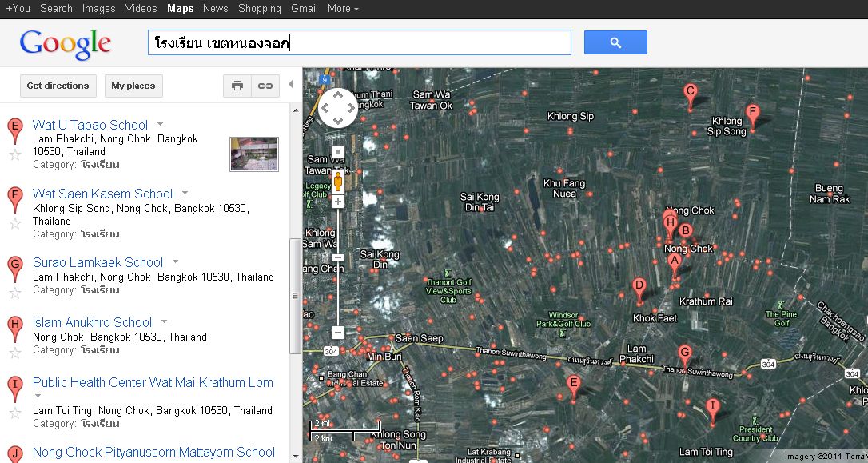The width and height of the screenshot is (868, 463).
Task: Click the results panel scrollbar thumb
Action: (295, 295)
